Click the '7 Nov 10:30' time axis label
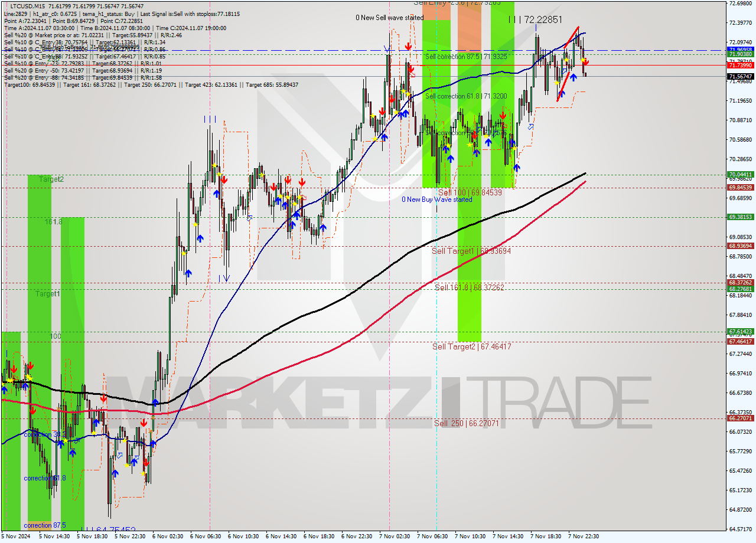The width and height of the screenshot is (756, 543). point(471,537)
